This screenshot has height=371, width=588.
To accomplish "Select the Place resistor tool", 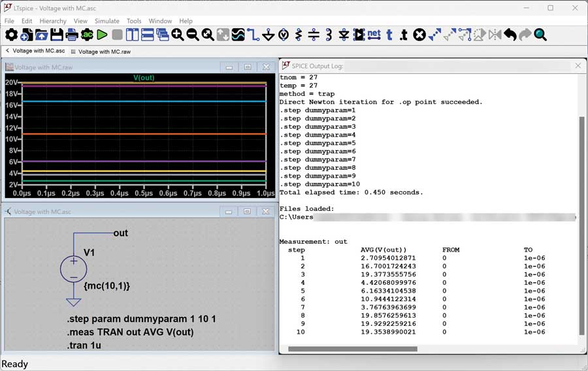I will point(299,35).
